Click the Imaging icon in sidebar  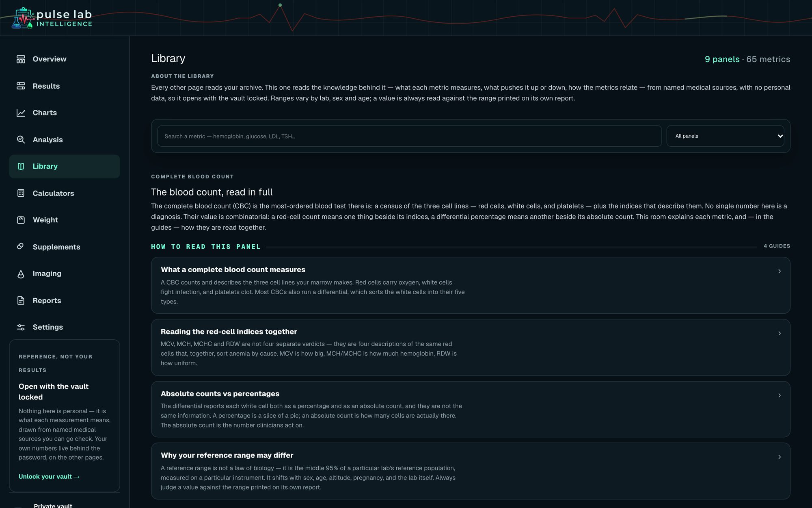21,274
